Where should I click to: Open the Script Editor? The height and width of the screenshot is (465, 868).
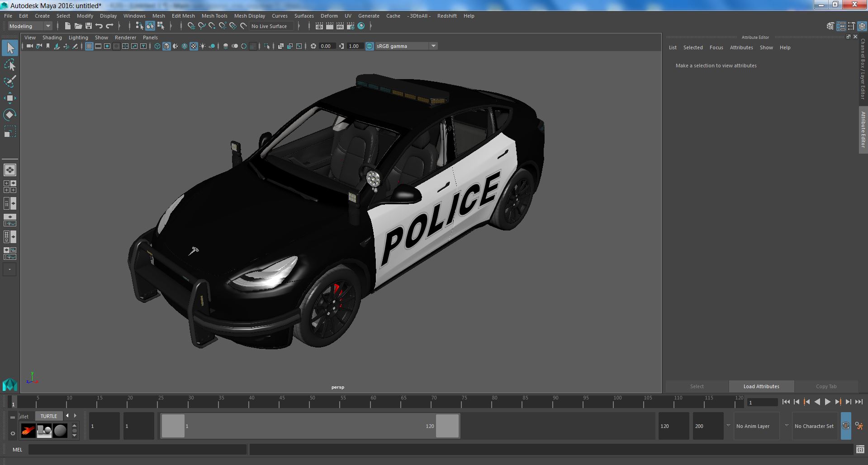pos(860,450)
